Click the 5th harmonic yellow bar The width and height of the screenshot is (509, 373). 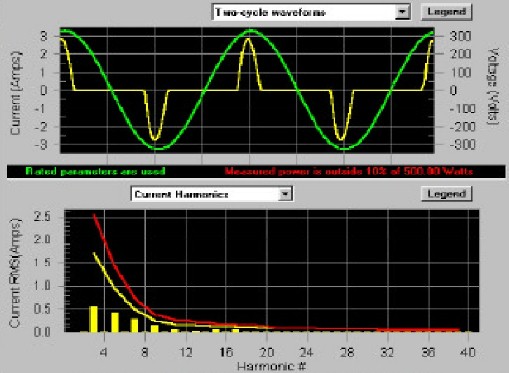click(115, 322)
